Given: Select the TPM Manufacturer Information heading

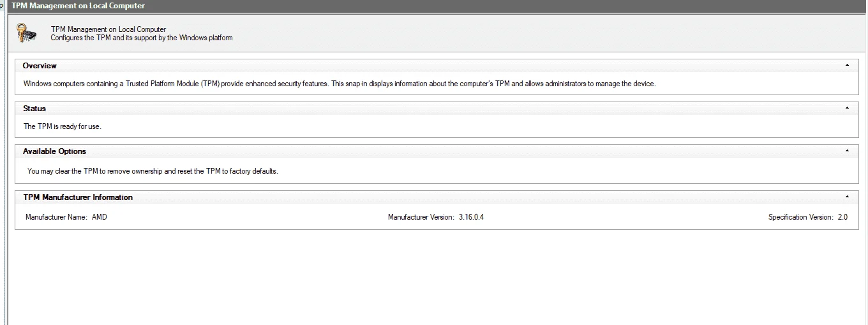Looking at the screenshot, I should point(78,197).
